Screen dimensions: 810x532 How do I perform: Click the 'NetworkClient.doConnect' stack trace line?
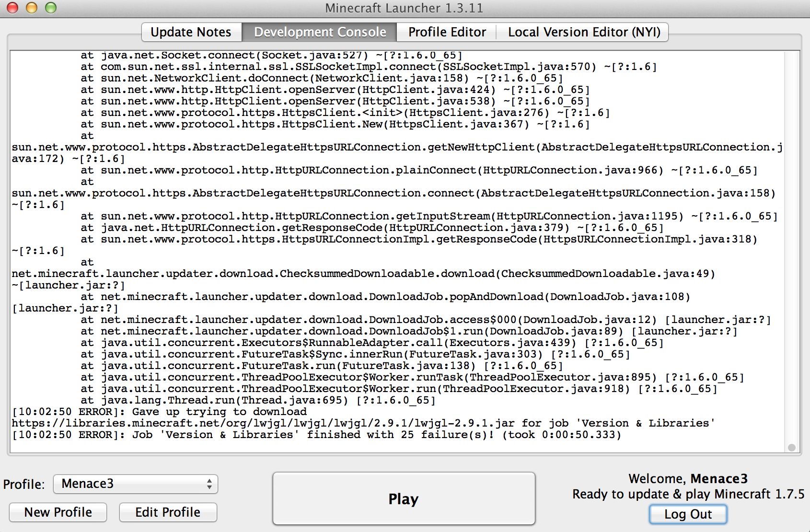(x=322, y=78)
